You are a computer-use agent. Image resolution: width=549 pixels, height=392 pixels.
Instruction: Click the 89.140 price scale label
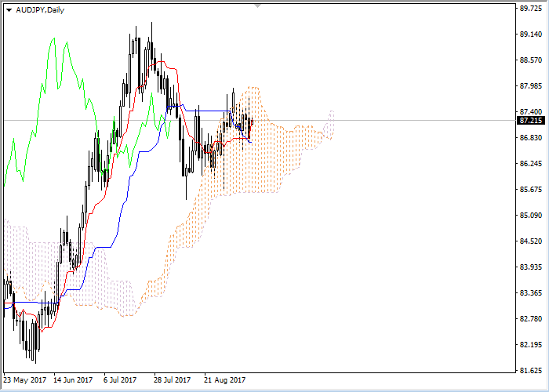tap(531, 34)
